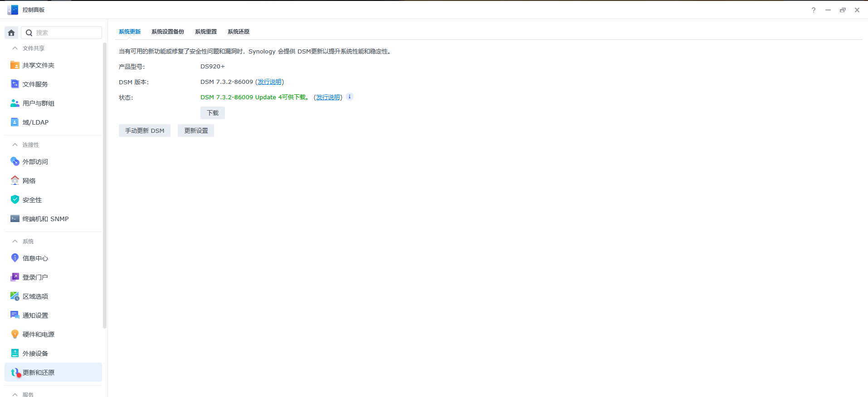Open the 文件服务 file services icon

pyautogui.click(x=15, y=84)
